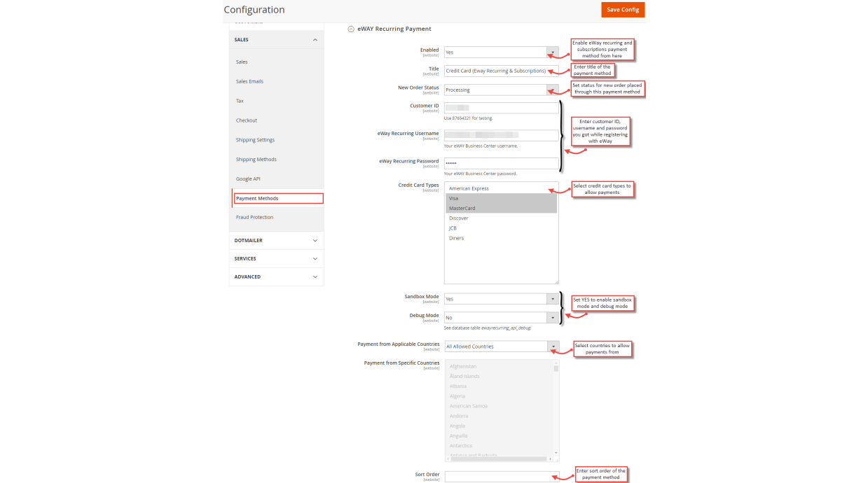Viewport: 868px width, 483px height.
Task: Collapse the eWAY Recurring Payment section
Action: (x=351, y=29)
